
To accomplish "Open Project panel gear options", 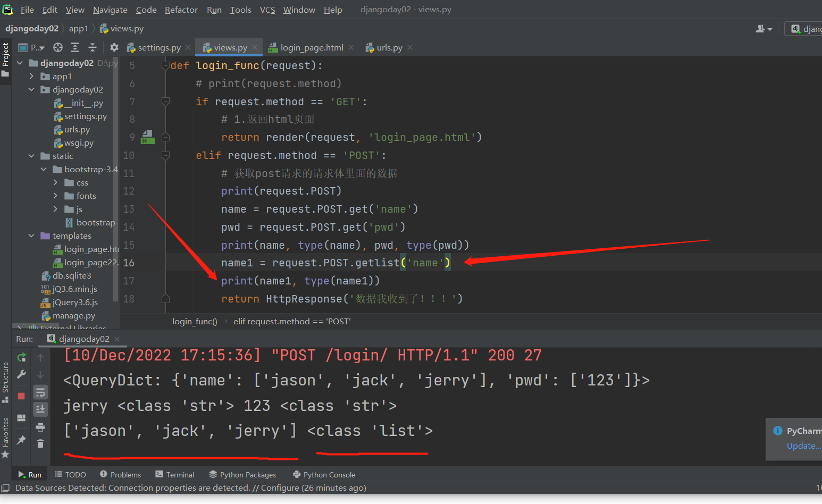I will pos(114,47).
